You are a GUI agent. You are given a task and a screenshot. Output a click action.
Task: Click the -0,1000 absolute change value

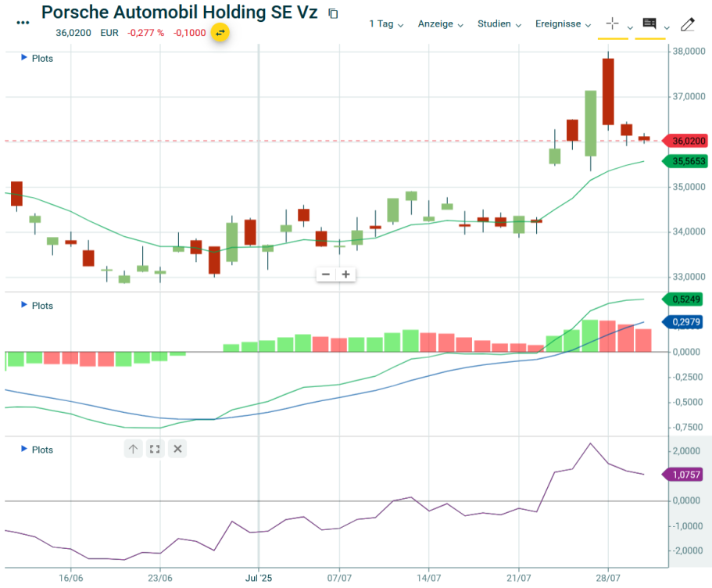pyautogui.click(x=189, y=33)
